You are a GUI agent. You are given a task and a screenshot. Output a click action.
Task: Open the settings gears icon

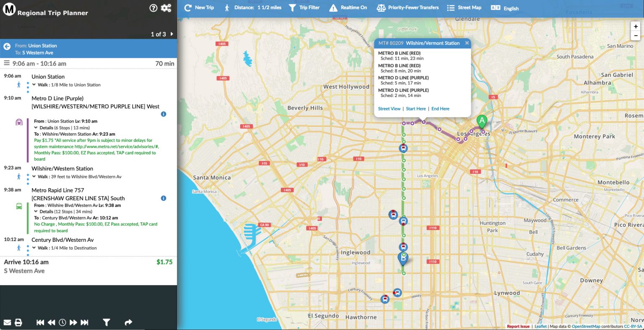(x=166, y=8)
